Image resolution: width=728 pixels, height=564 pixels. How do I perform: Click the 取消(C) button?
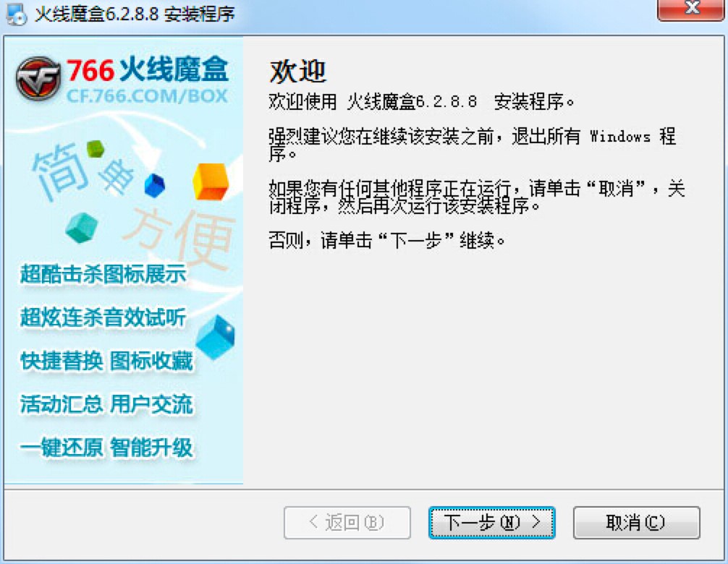coord(637,523)
